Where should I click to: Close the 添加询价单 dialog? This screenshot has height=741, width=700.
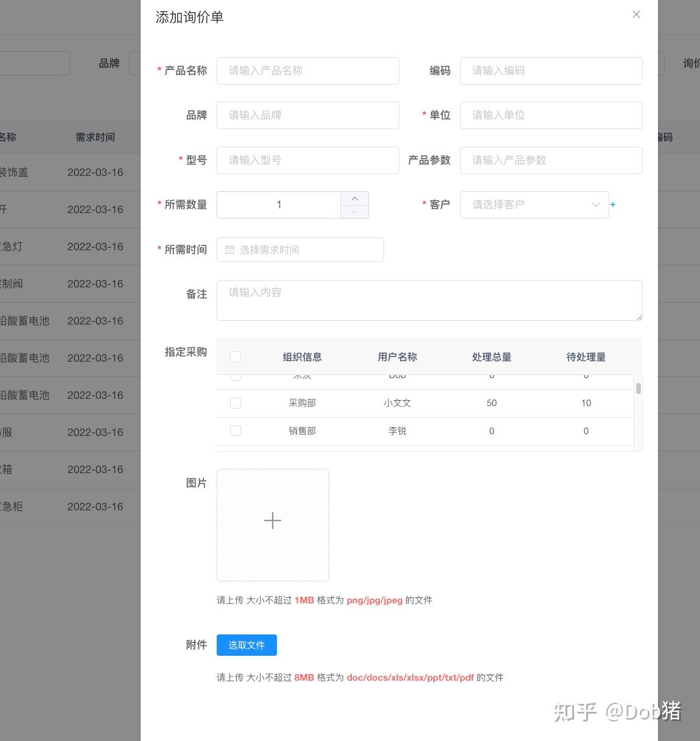635,14
